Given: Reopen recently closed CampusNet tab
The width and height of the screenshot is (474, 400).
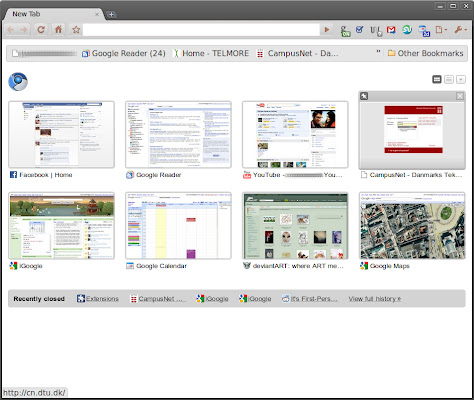Looking at the screenshot, I should click(158, 299).
